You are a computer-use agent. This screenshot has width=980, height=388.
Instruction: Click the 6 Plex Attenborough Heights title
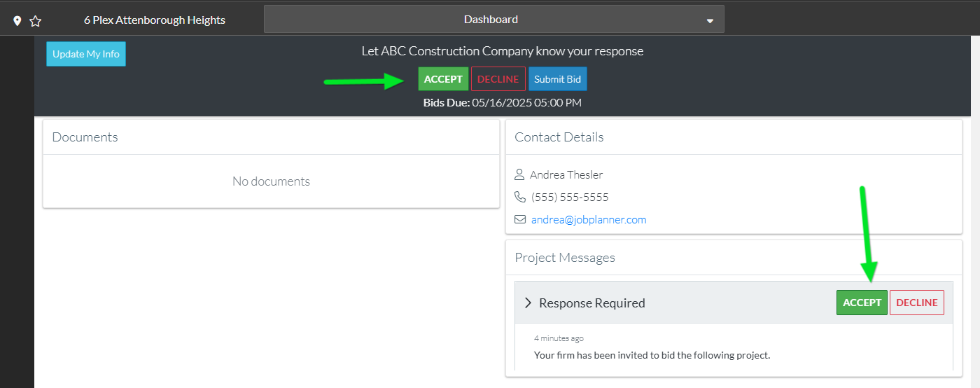(155, 20)
